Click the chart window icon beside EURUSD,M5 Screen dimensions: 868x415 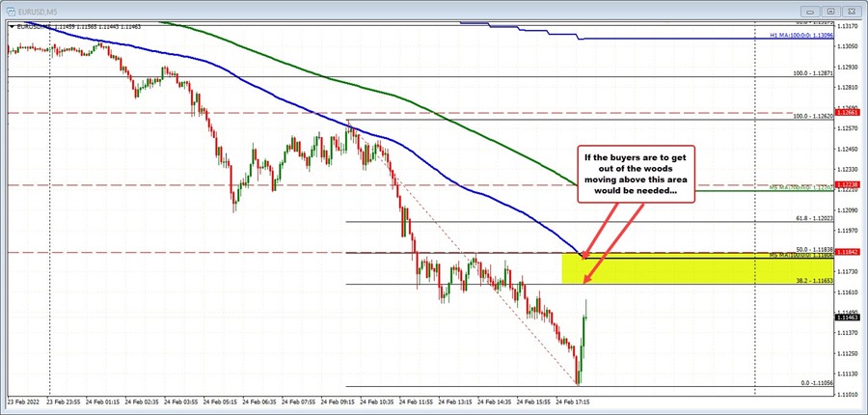(10, 11)
